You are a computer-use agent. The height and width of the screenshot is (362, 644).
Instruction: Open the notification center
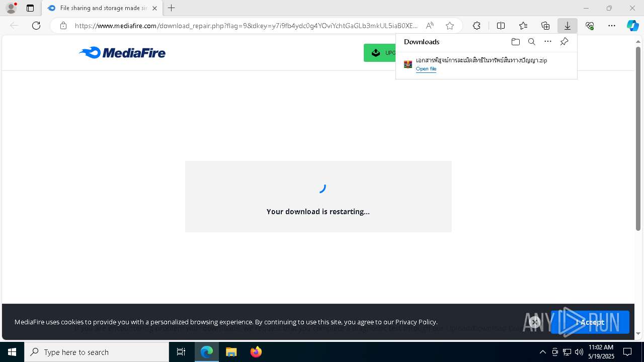coord(627,352)
